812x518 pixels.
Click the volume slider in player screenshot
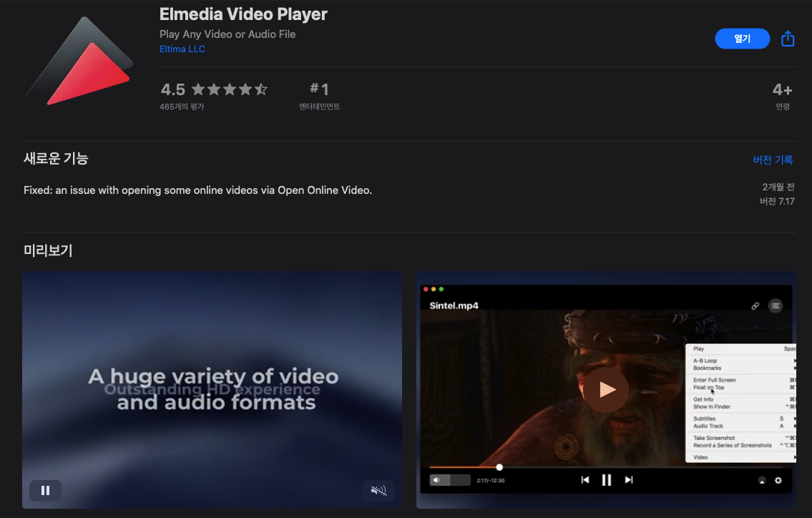(x=450, y=480)
